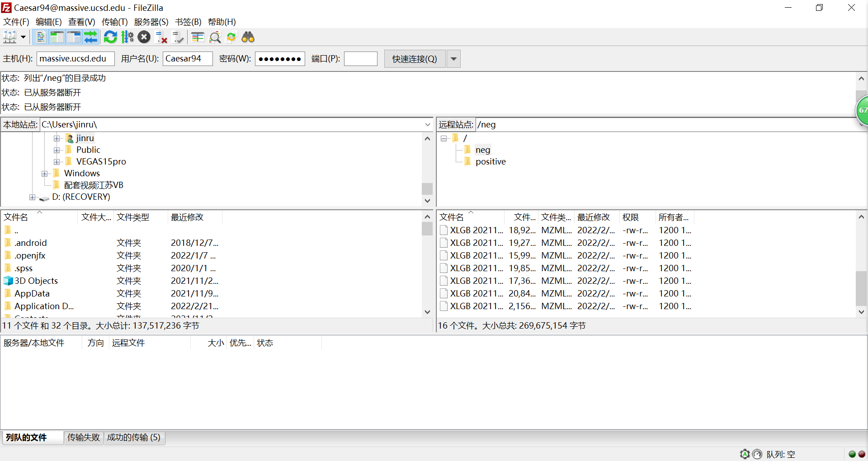868x461 pixels.
Task: Open the 服务器(S) menu
Action: point(151,22)
